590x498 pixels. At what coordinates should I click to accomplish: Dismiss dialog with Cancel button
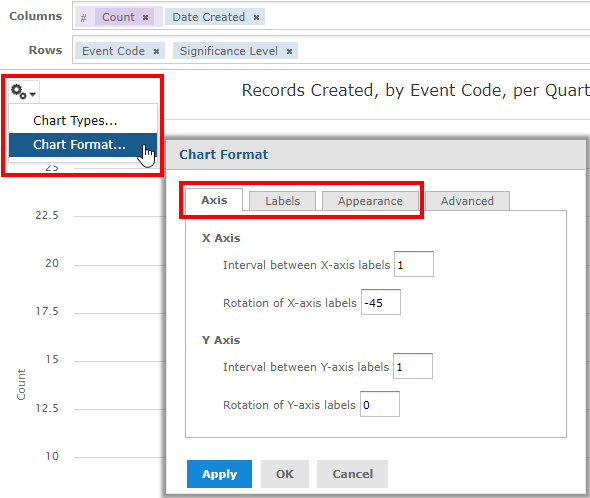[x=352, y=474]
